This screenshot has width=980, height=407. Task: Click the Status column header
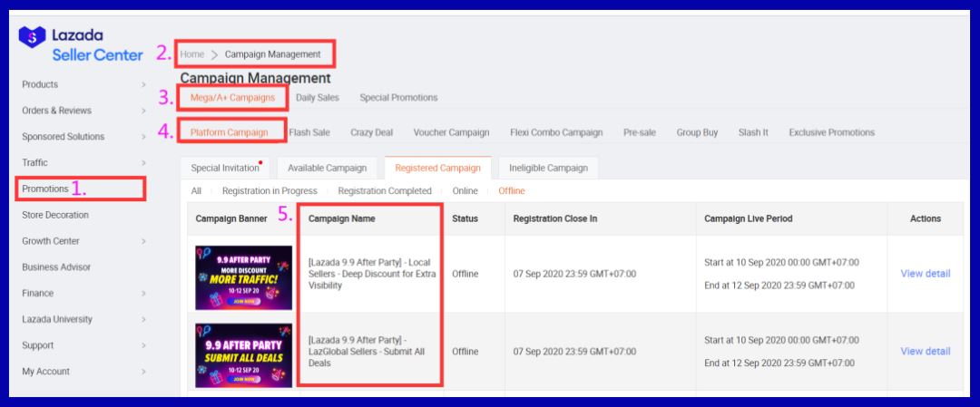(x=465, y=218)
